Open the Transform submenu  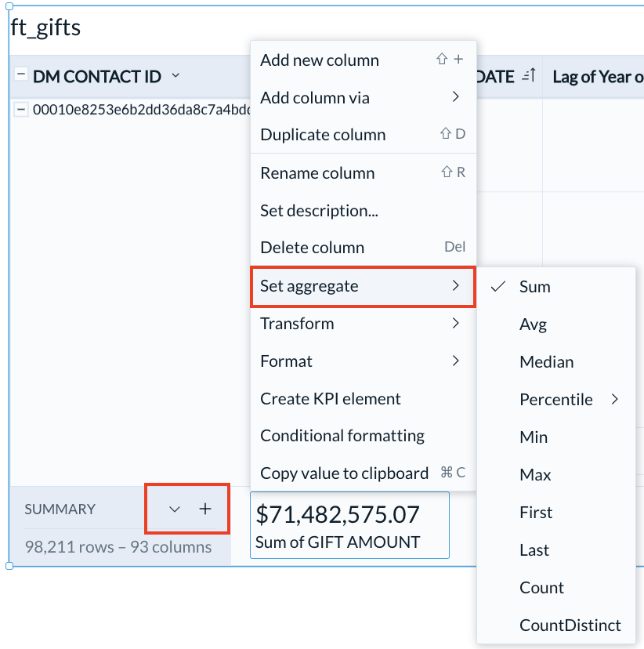tap(364, 323)
